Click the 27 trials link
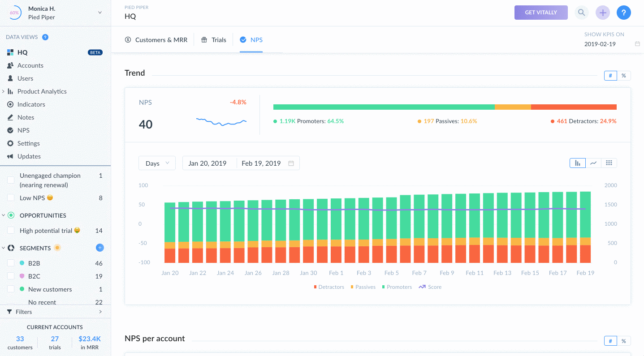This screenshot has width=644, height=356. [x=55, y=343]
